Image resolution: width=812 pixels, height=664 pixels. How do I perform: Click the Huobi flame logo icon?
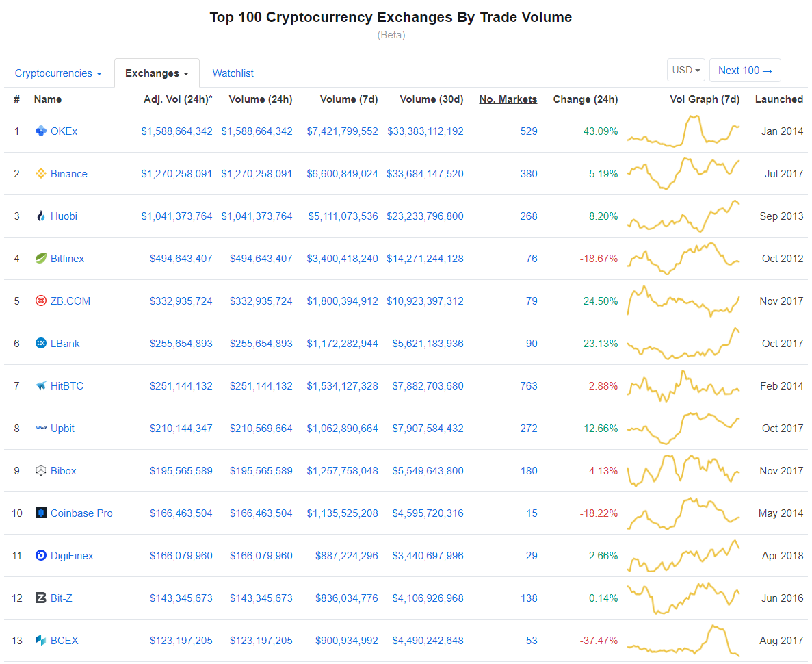coord(41,216)
